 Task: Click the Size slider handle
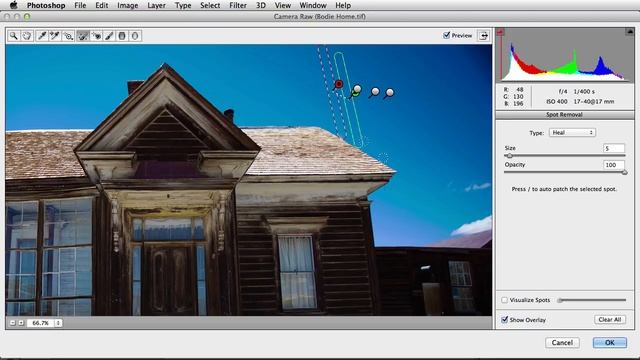coord(509,156)
